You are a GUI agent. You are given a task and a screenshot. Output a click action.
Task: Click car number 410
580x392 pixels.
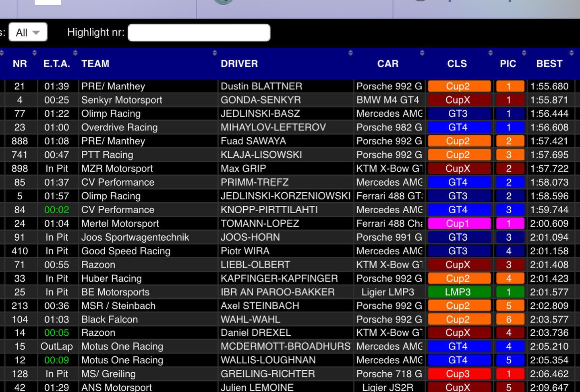pos(19,251)
